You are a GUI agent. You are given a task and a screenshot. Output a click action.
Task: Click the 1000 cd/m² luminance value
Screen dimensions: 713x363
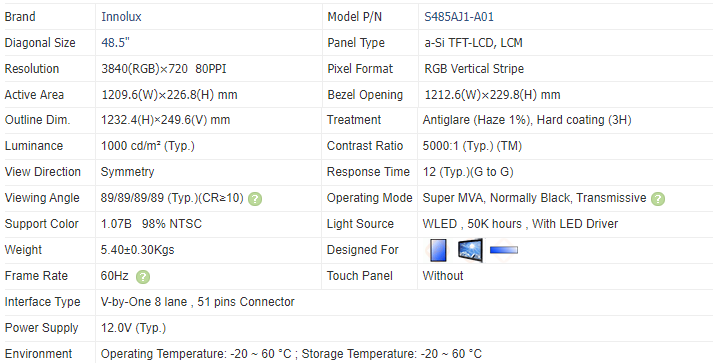point(148,146)
